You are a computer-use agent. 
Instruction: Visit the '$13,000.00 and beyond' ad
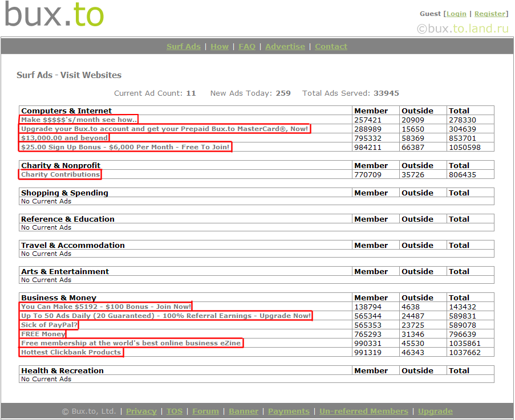coord(64,138)
